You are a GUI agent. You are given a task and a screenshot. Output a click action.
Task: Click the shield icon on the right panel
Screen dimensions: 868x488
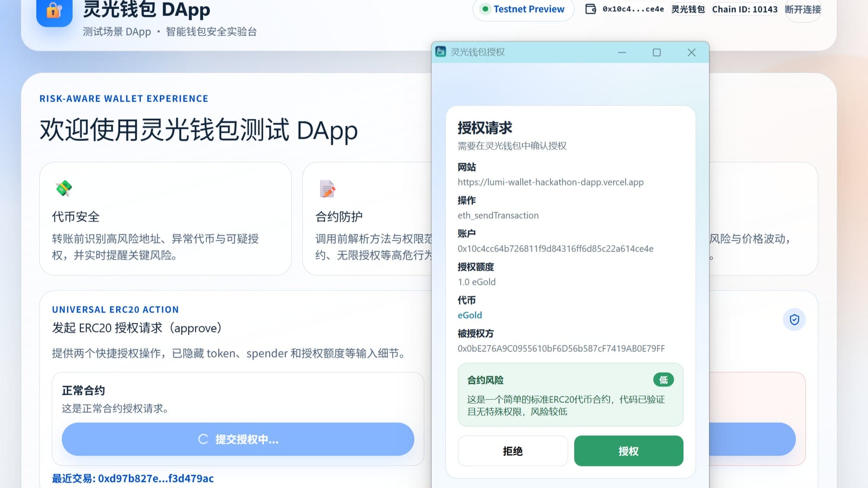tap(794, 319)
